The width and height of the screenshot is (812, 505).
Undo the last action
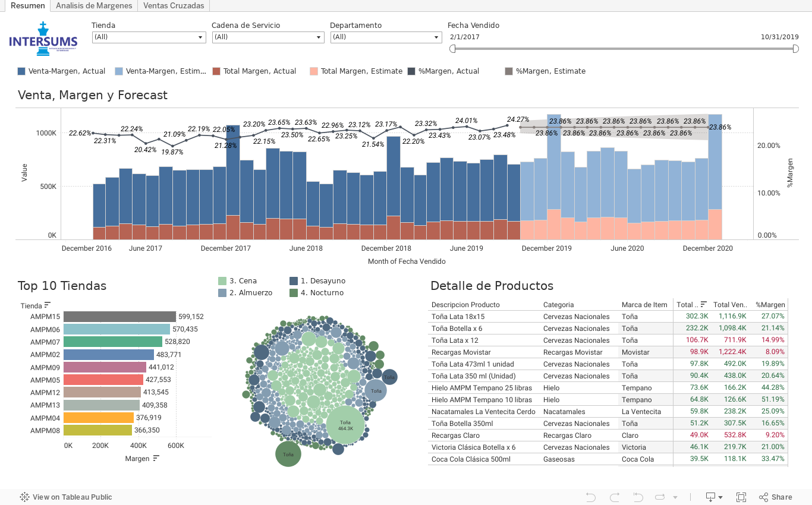pos(590,497)
